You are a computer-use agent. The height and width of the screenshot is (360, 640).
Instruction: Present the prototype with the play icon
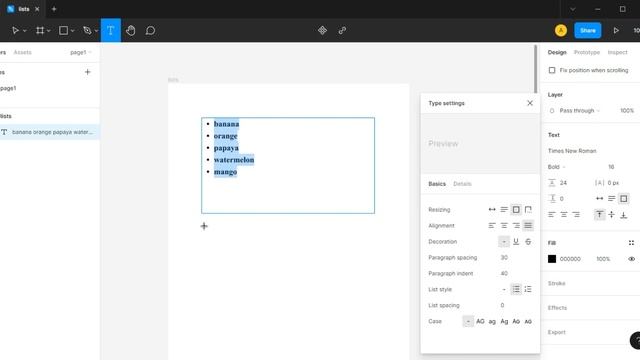pos(616,31)
